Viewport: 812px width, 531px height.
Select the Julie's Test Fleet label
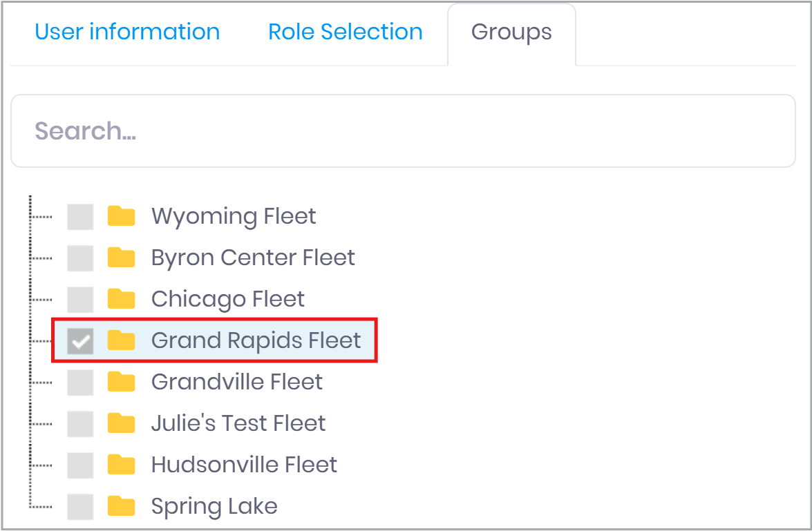238,423
